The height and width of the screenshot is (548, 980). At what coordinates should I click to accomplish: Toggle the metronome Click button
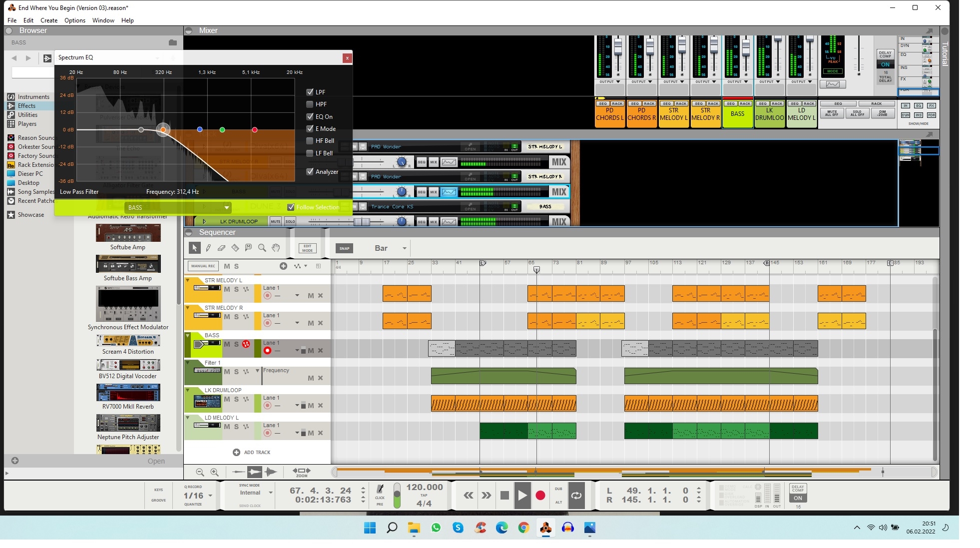[x=380, y=490]
